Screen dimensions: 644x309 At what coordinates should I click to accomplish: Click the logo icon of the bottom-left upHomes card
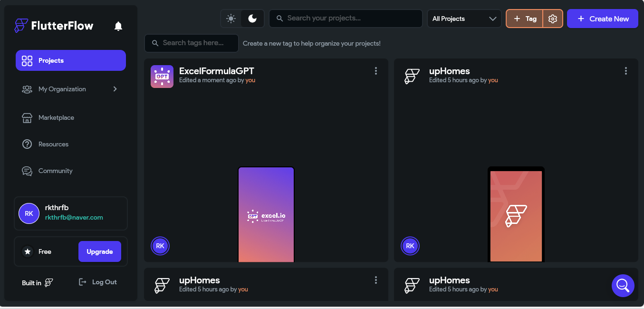click(162, 286)
